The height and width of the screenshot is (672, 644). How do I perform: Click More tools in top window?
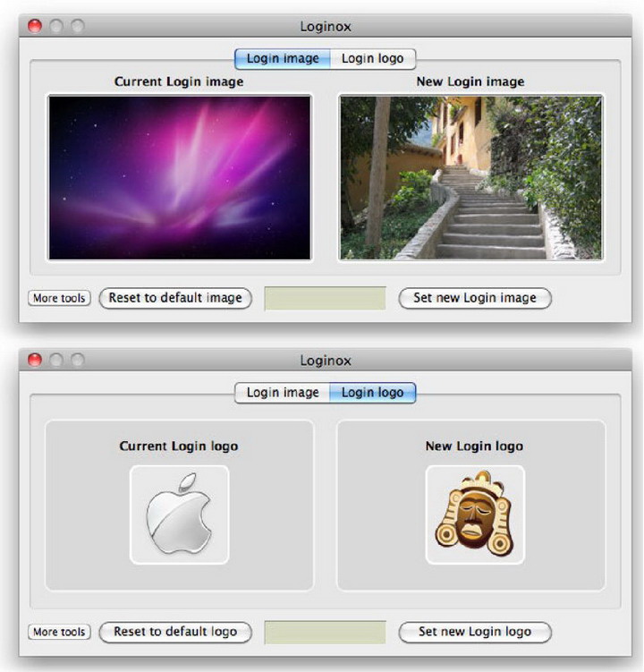59,298
